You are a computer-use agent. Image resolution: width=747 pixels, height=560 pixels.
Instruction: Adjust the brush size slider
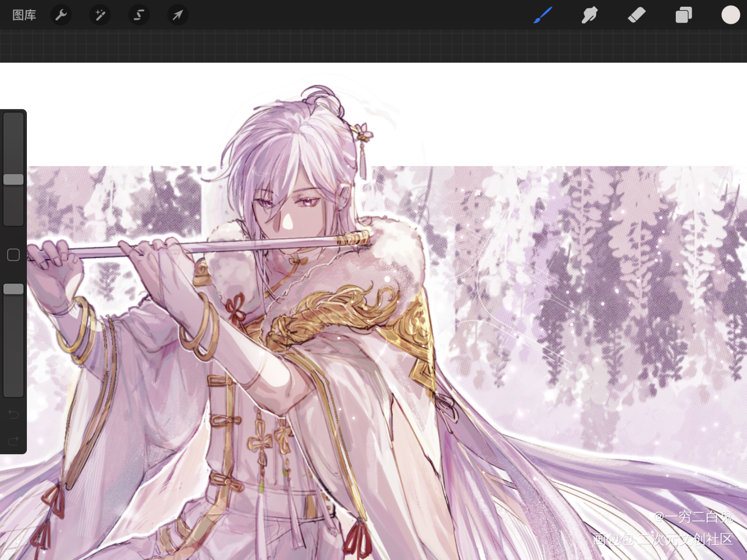[x=13, y=169]
